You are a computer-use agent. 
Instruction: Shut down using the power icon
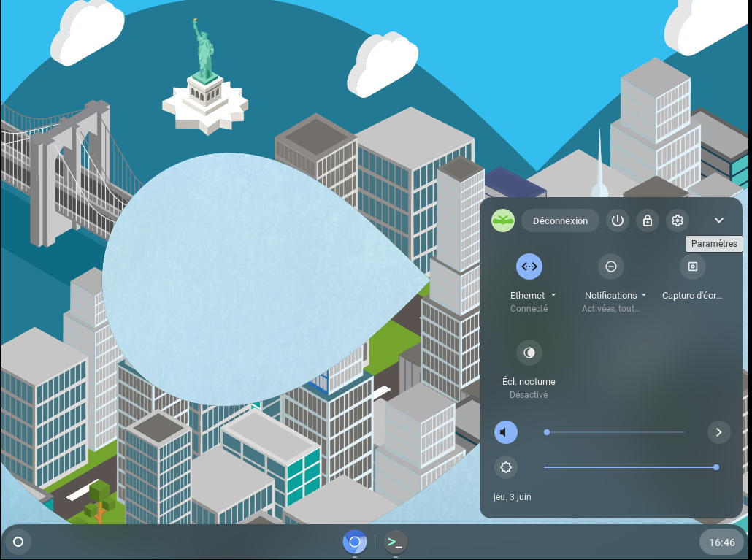(x=618, y=220)
